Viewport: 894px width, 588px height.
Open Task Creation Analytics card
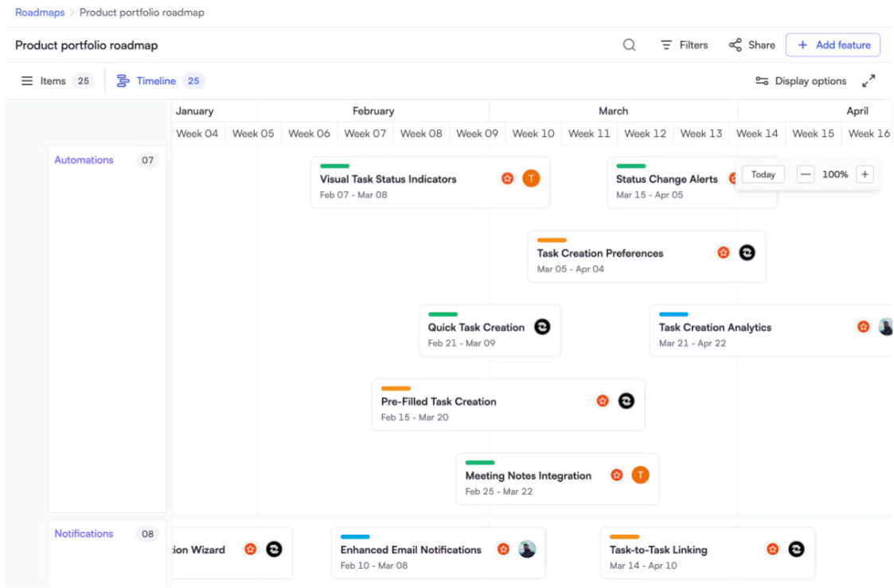pos(771,330)
